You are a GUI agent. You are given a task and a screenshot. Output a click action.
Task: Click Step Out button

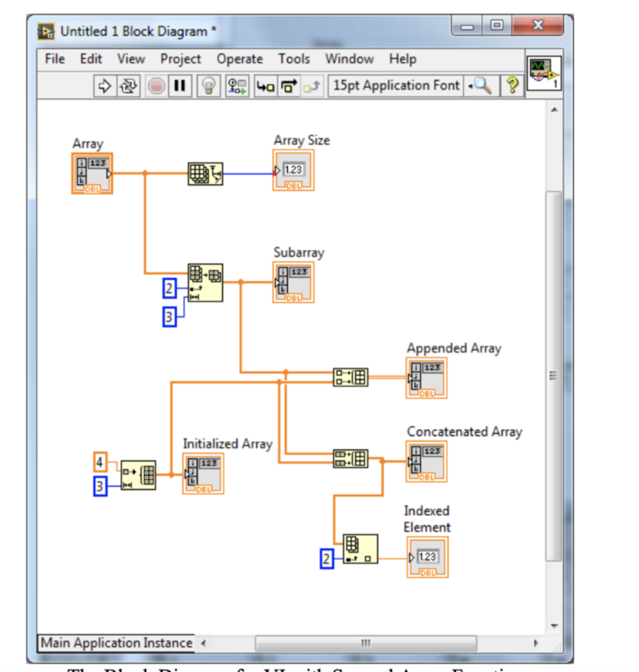coord(312,86)
